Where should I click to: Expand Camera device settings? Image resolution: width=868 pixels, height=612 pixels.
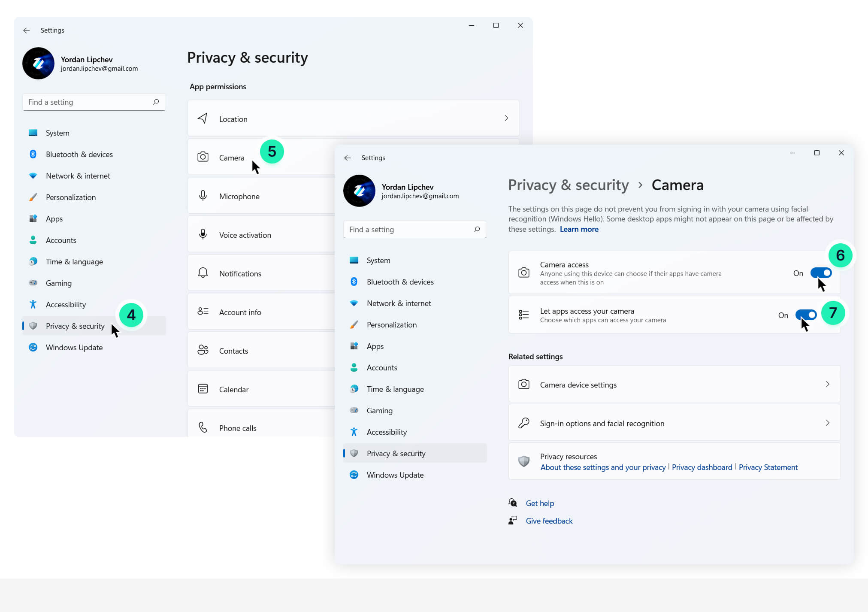click(674, 384)
